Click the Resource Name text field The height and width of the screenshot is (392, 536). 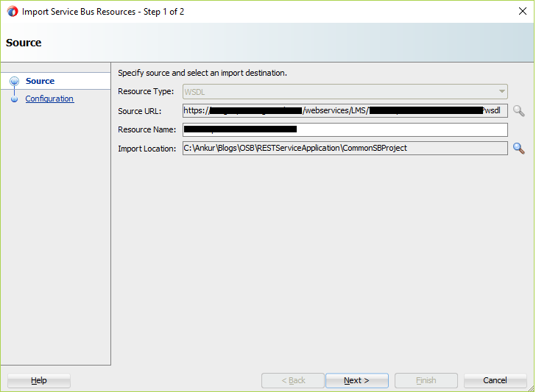pyautogui.click(x=345, y=129)
